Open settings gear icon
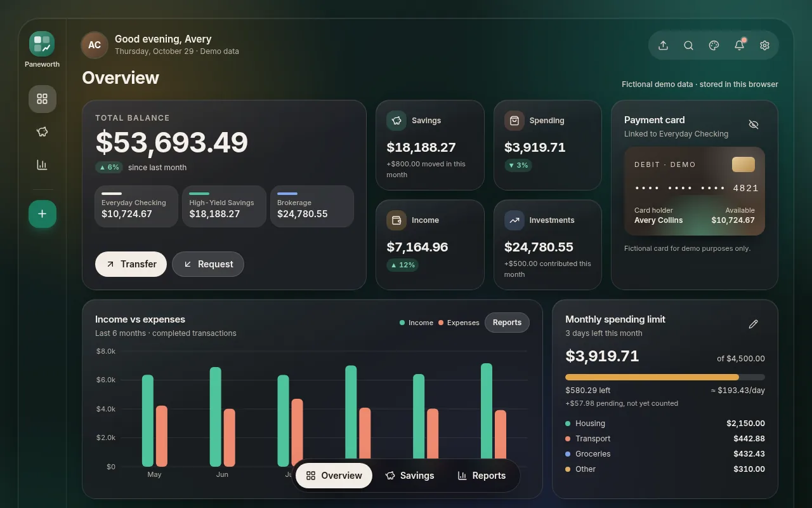812x508 pixels. click(765, 45)
